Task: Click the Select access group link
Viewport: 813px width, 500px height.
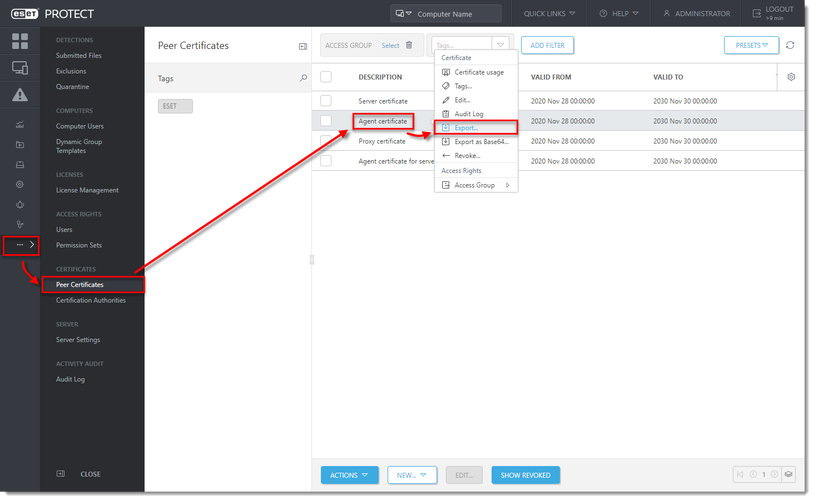Action: click(390, 46)
